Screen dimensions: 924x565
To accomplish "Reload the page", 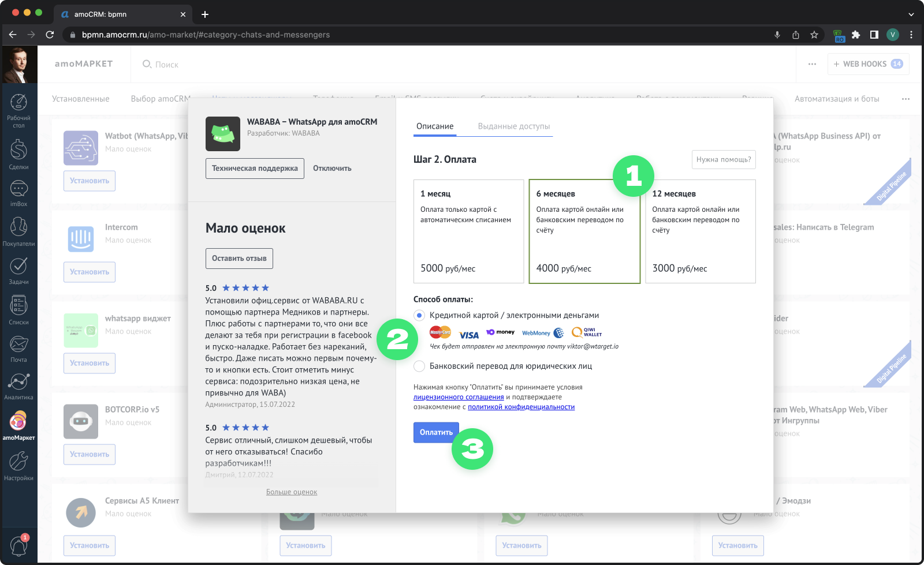I will (50, 35).
